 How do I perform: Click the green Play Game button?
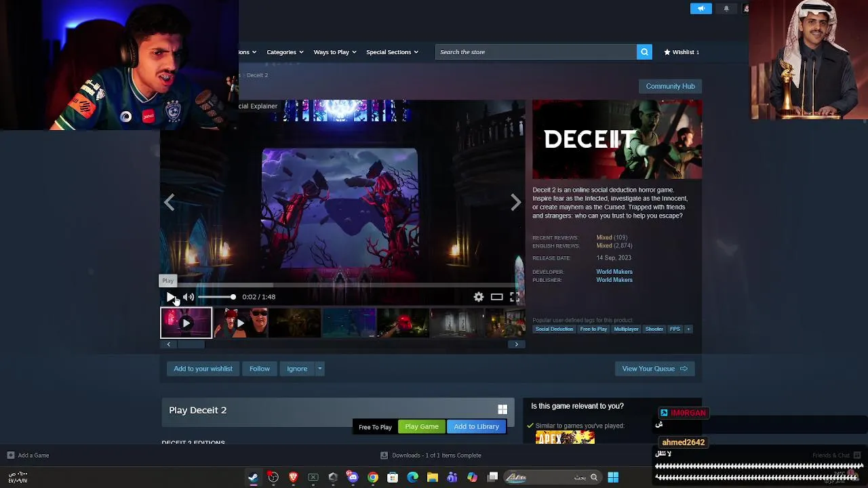pos(422,426)
